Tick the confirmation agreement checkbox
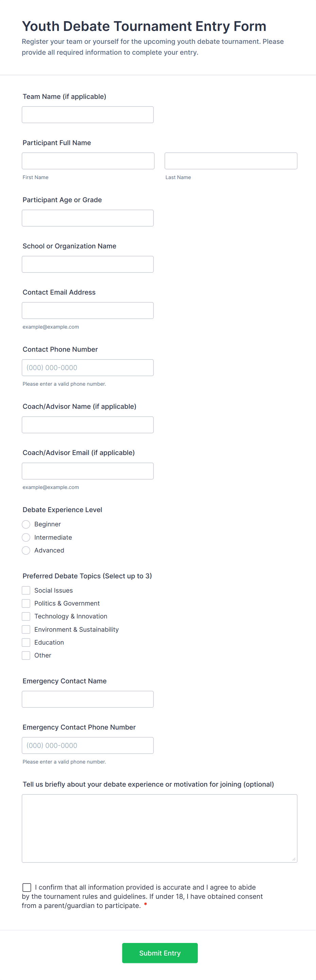The image size is (316, 980). [27, 888]
